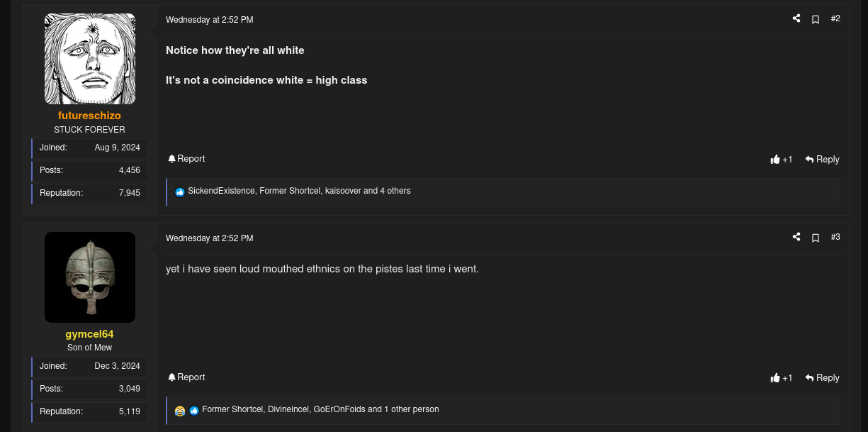Report gymcel64's post via bell icon
This screenshot has height=432, width=868.
(x=186, y=377)
